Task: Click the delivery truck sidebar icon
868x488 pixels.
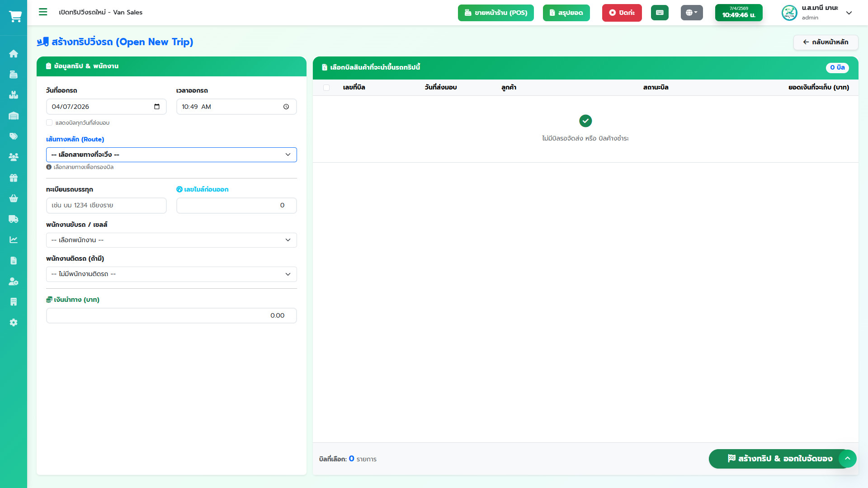Action: (x=14, y=219)
